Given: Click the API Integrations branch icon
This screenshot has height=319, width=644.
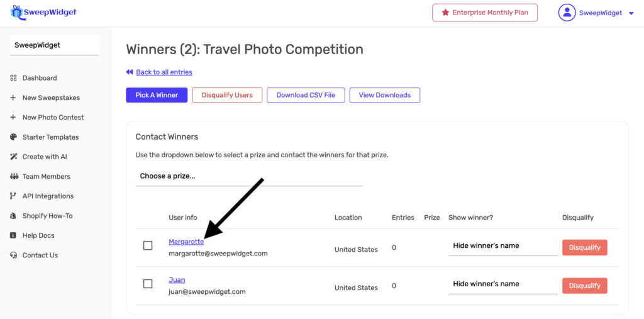Looking at the screenshot, I should coord(13,196).
